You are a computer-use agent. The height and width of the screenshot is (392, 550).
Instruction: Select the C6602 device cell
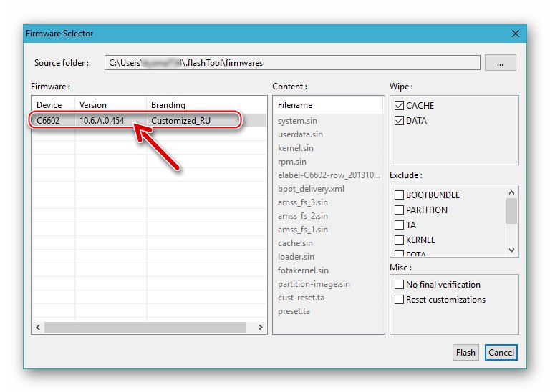click(x=48, y=120)
